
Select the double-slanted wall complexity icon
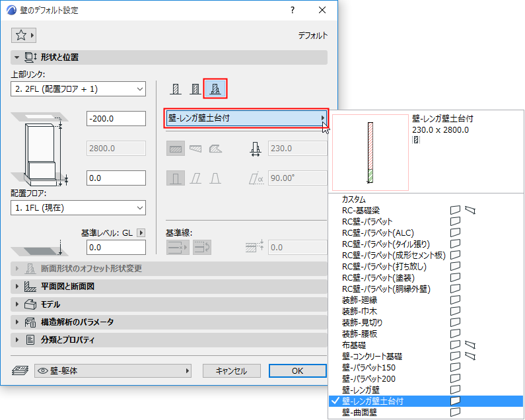(x=215, y=178)
